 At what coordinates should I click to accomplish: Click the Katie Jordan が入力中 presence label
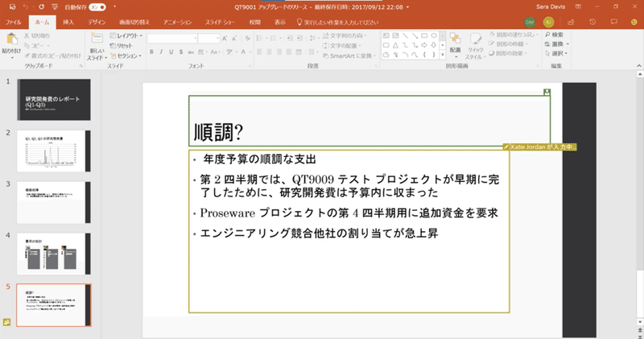tap(539, 147)
